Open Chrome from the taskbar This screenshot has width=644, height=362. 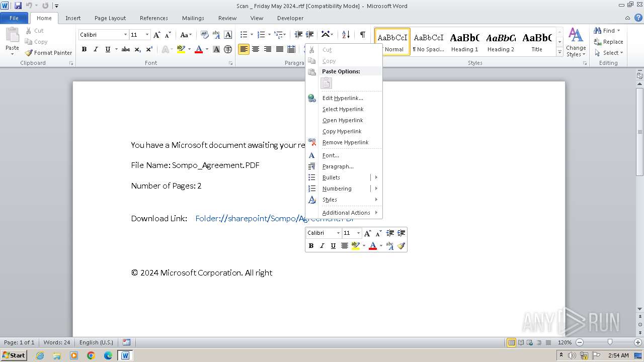pos(91,355)
